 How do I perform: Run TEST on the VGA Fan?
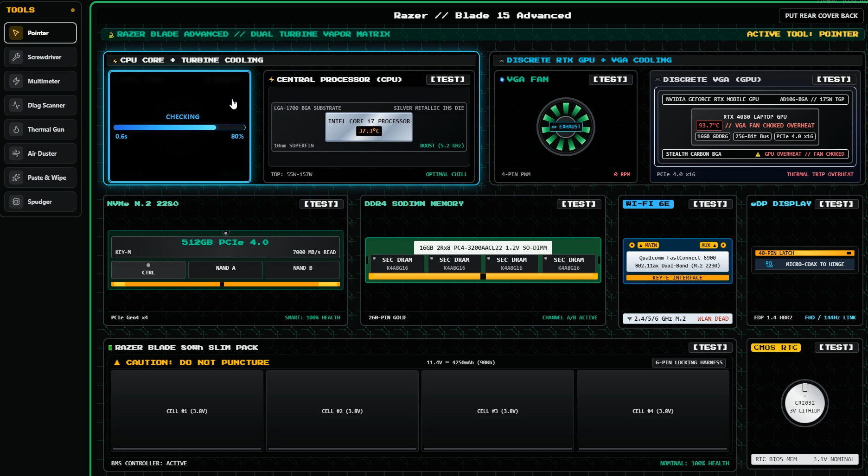(x=610, y=79)
